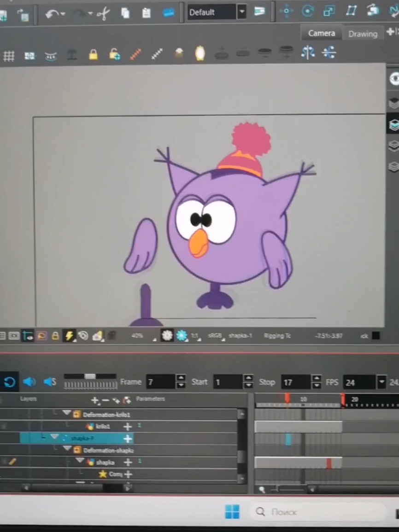Click the Parameters column header

click(150, 399)
